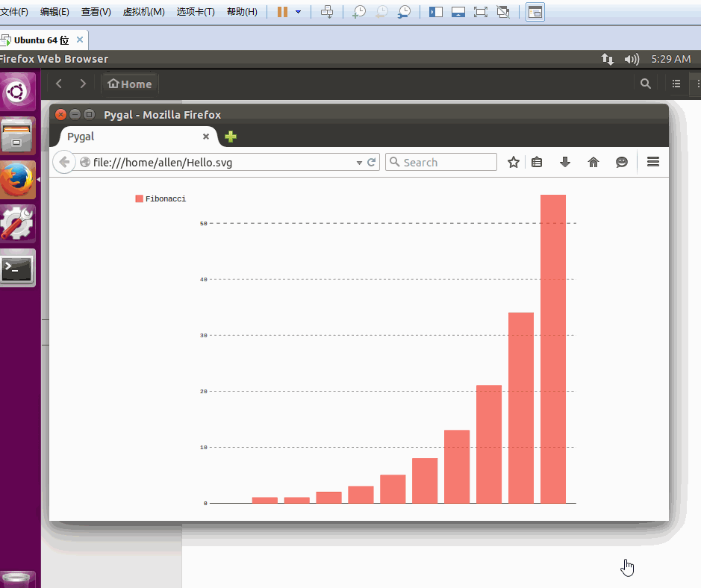Open the Firefox hamburger menu
This screenshot has height=588, width=701.
[653, 162]
